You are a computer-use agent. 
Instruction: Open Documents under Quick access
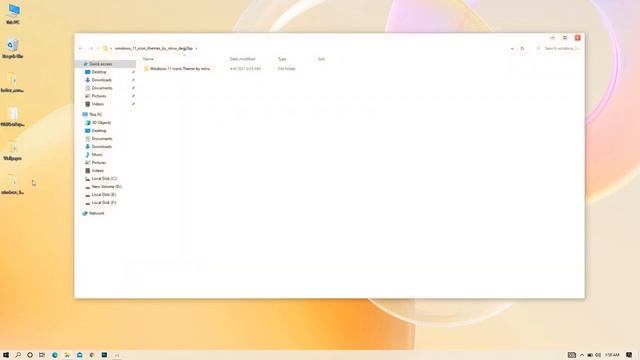pyautogui.click(x=102, y=88)
